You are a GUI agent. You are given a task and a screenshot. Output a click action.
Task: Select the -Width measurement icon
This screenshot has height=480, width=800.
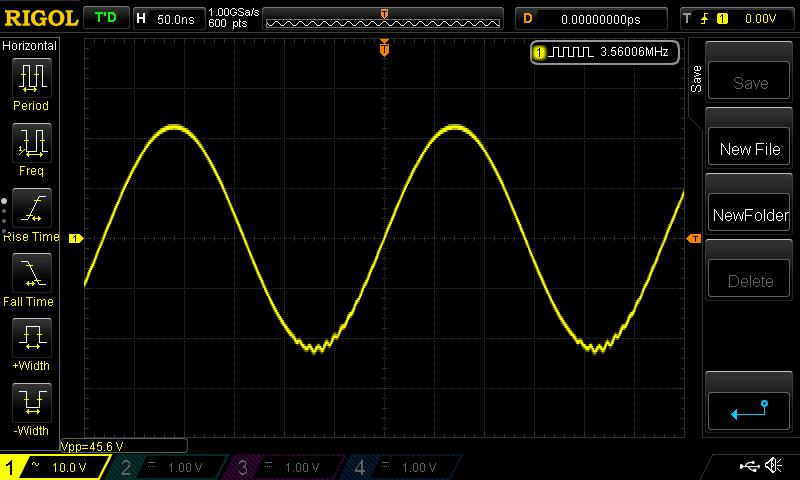(x=32, y=402)
